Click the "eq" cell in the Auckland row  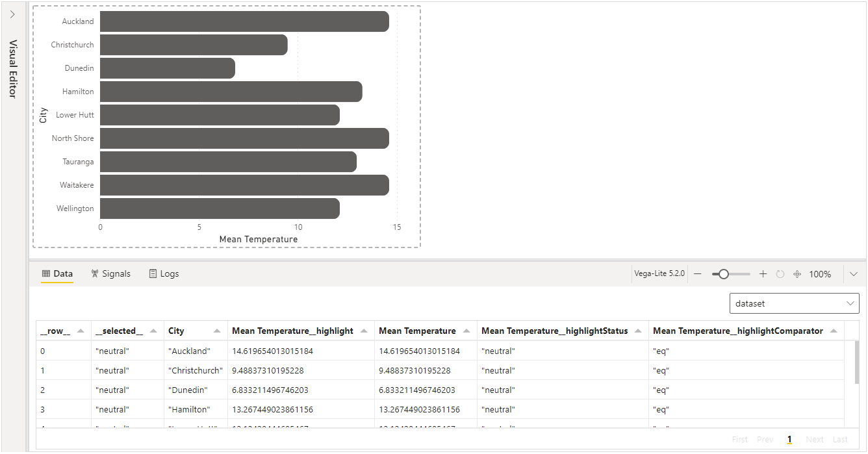coord(746,351)
